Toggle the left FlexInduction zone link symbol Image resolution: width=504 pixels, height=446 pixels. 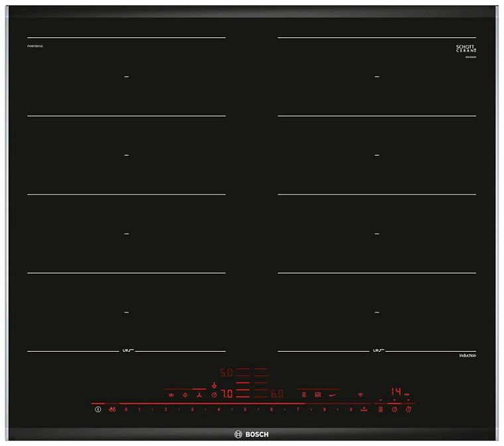[126, 350]
